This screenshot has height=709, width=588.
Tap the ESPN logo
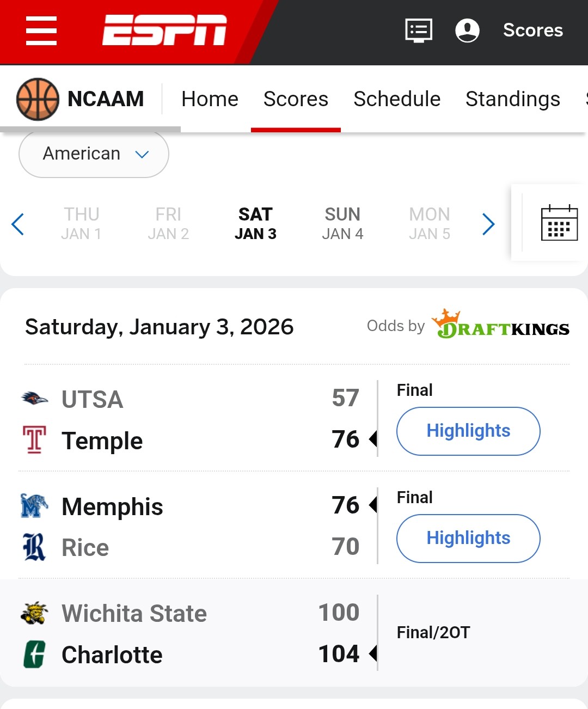164,30
